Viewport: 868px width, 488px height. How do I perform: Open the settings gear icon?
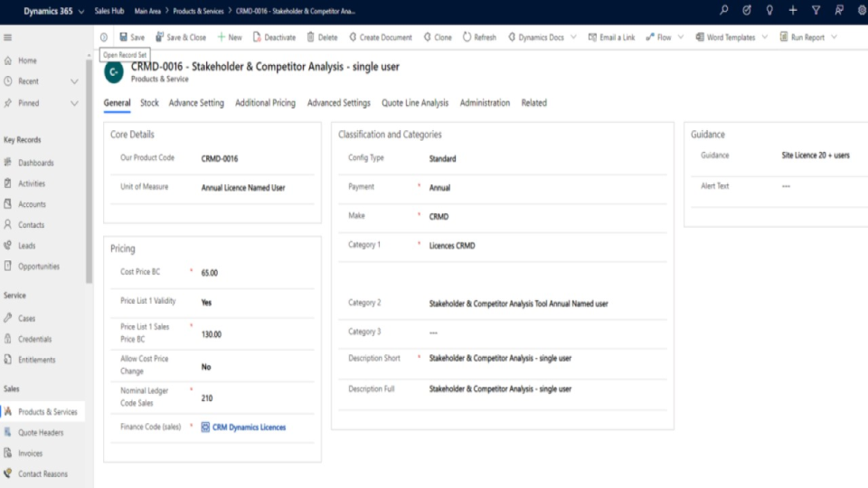click(862, 11)
